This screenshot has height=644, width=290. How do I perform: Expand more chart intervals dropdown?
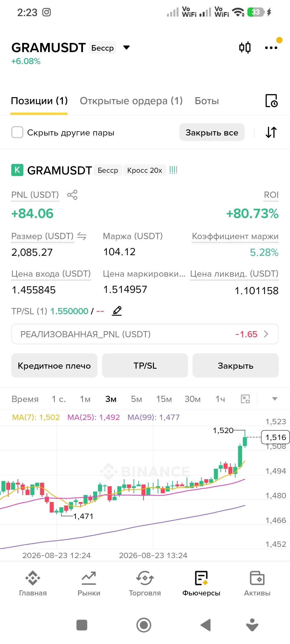275,399
